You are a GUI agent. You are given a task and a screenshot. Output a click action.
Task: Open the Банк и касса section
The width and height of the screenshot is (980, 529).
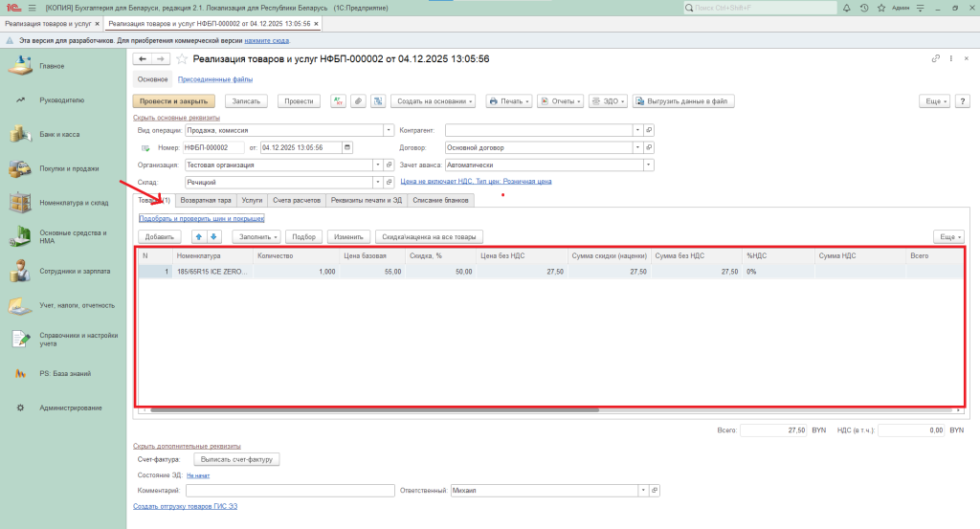coord(59,135)
